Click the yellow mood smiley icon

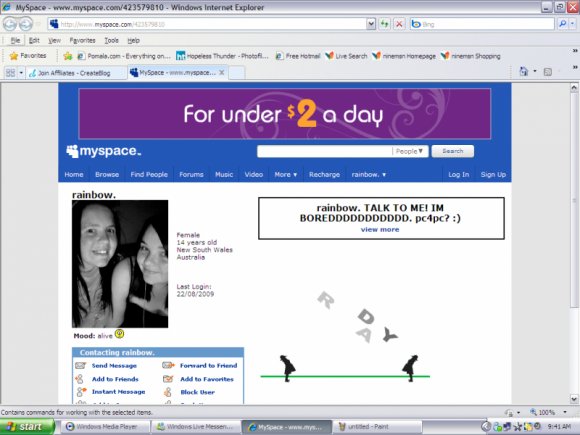119,334
